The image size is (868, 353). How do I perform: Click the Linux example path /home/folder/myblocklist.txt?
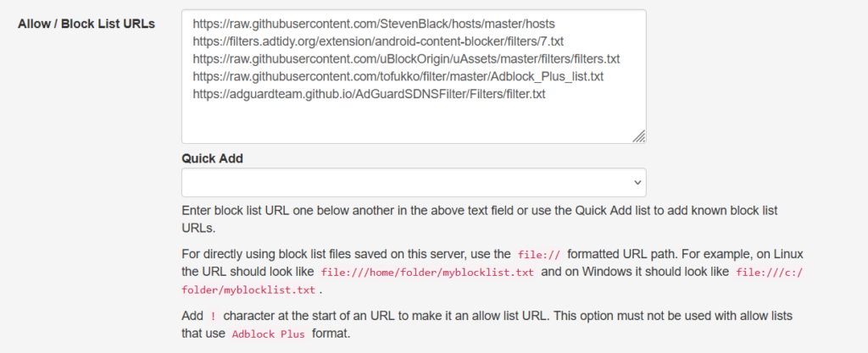[x=429, y=273]
